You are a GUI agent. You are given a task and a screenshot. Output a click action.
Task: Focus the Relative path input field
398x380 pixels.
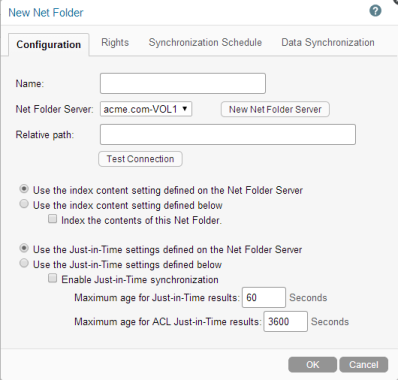(x=228, y=135)
